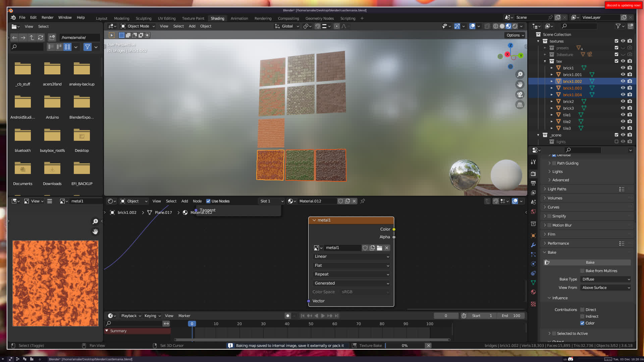The image size is (644, 362).
Task: Jump to timeline end playback button
Action: [337, 316]
